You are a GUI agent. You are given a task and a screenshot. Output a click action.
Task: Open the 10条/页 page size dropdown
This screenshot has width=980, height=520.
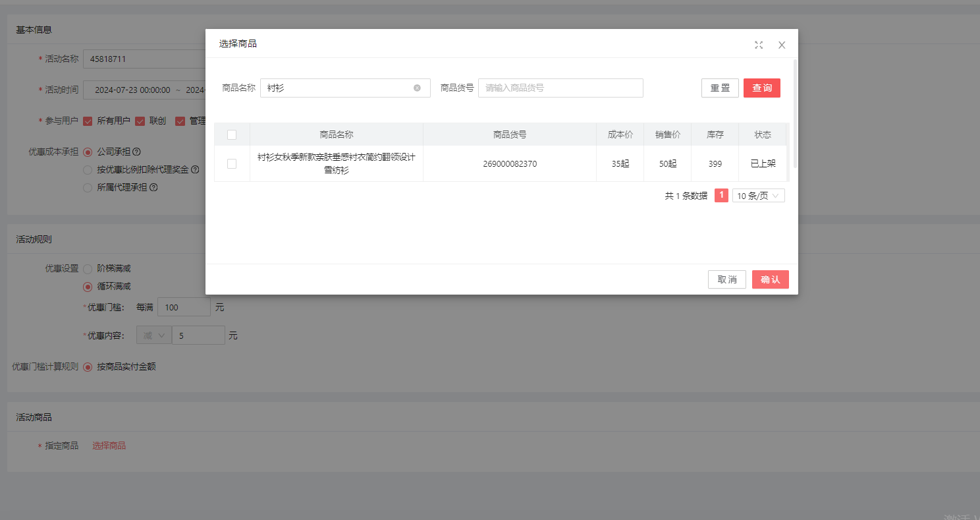[758, 196]
